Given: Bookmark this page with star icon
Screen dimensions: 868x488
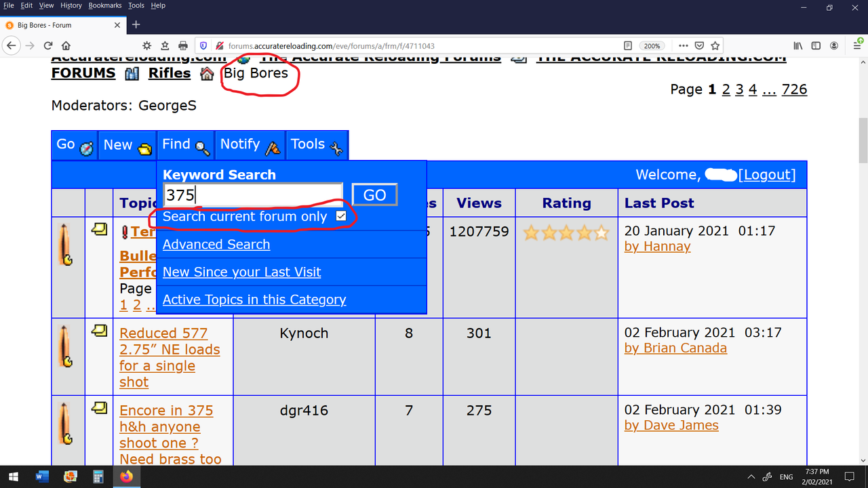Looking at the screenshot, I should [715, 46].
